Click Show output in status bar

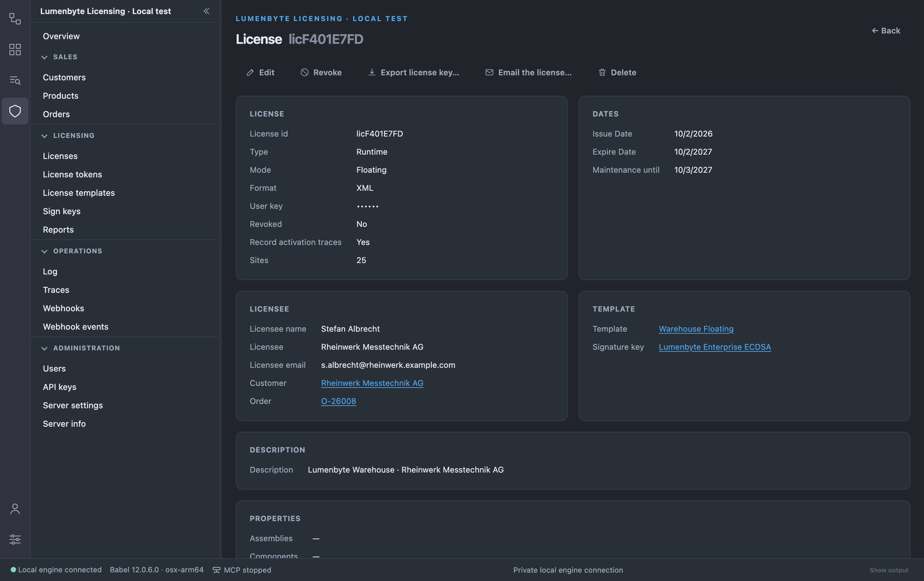click(889, 570)
